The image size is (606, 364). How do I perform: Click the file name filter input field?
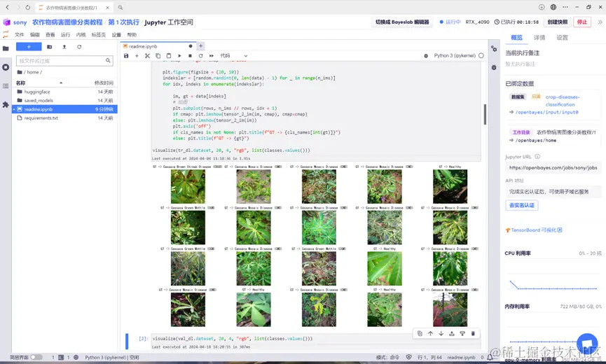[64, 61]
